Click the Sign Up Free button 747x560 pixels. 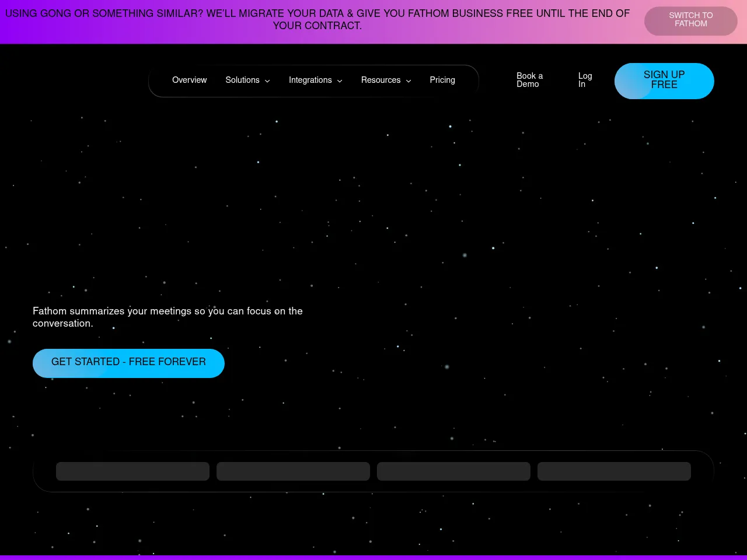pyautogui.click(x=664, y=80)
